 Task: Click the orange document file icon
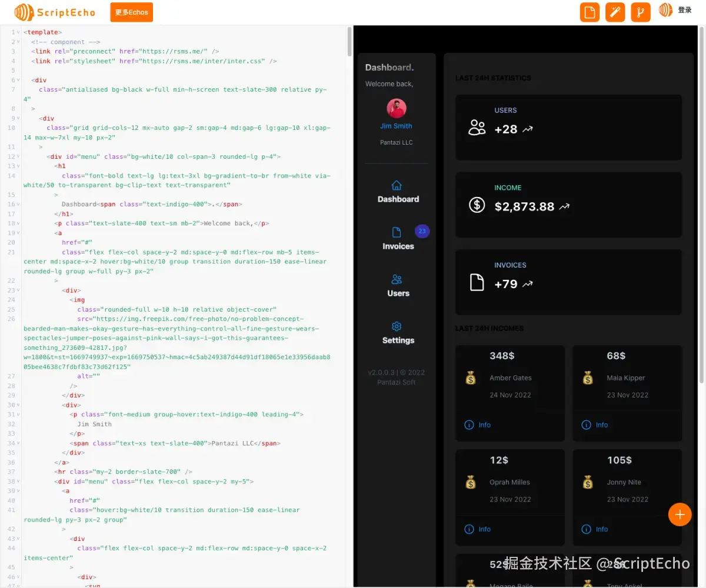tap(590, 12)
